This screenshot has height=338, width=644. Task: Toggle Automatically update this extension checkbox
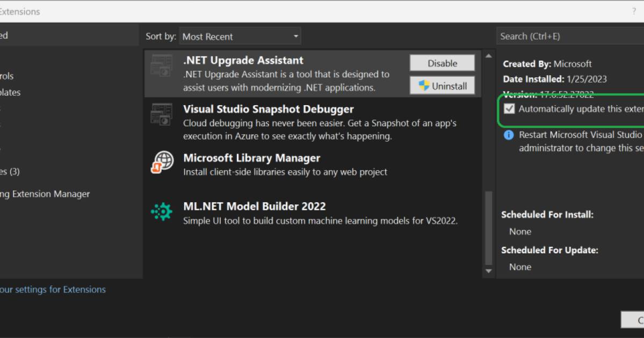point(509,109)
